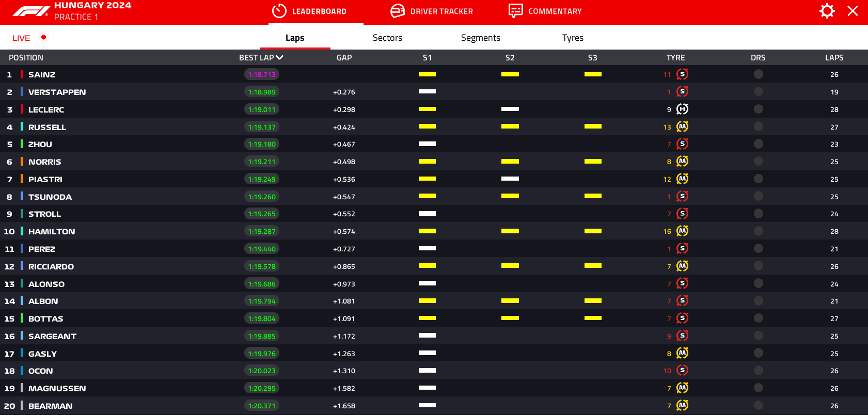Click Perez's soft tyre icon

(682, 249)
